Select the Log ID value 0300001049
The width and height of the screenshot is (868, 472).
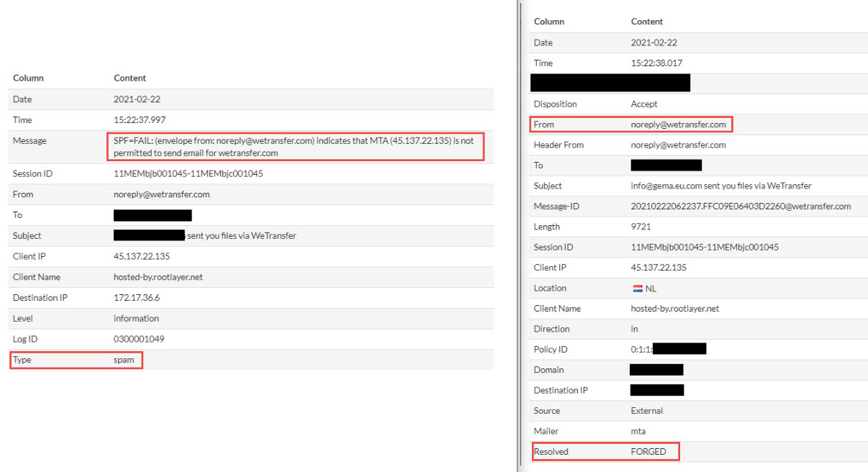pyautogui.click(x=138, y=339)
